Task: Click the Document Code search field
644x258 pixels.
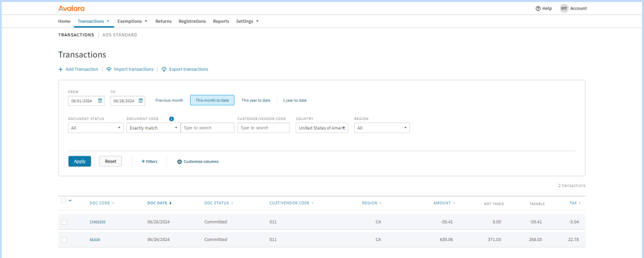Action: point(208,128)
